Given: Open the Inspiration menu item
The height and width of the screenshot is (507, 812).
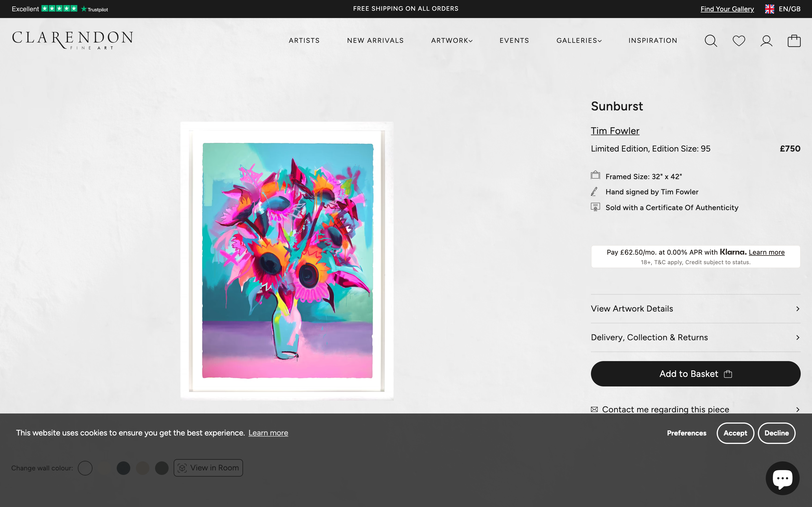Looking at the screenshot, I should pyautogui.click(x=653, y=41).
